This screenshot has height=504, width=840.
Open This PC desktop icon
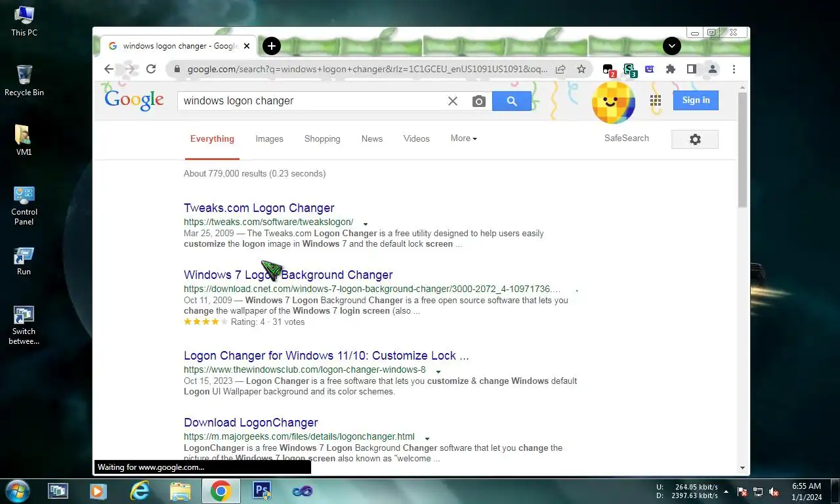(x=24, y=21)
